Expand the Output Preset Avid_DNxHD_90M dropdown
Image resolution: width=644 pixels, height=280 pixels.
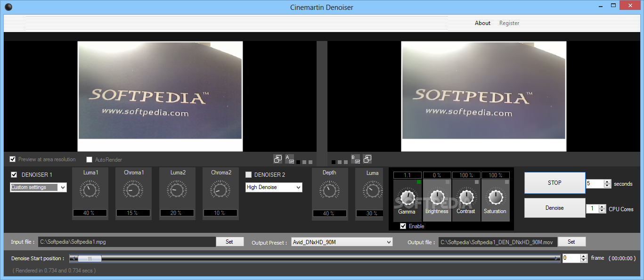[342, 242]
